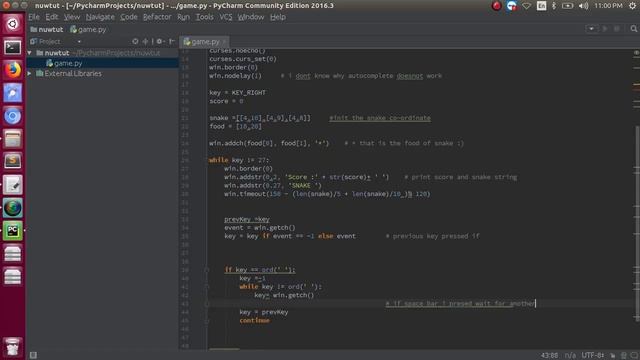Open the Refactor menu
Image resolution: width=640 pixels, height=360 pixels.
[x=157, y=17]
